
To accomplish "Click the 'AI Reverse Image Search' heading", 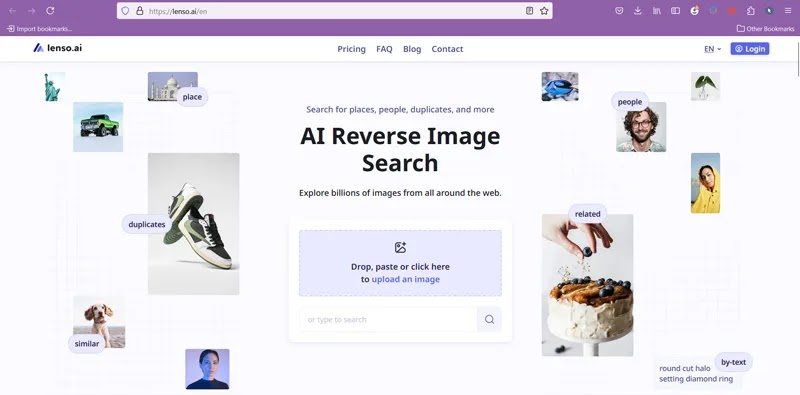I will tap(400, 150).
